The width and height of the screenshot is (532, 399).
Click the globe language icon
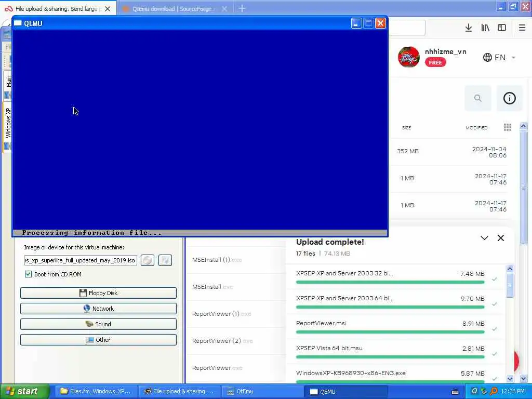click(x=487, y=57)
